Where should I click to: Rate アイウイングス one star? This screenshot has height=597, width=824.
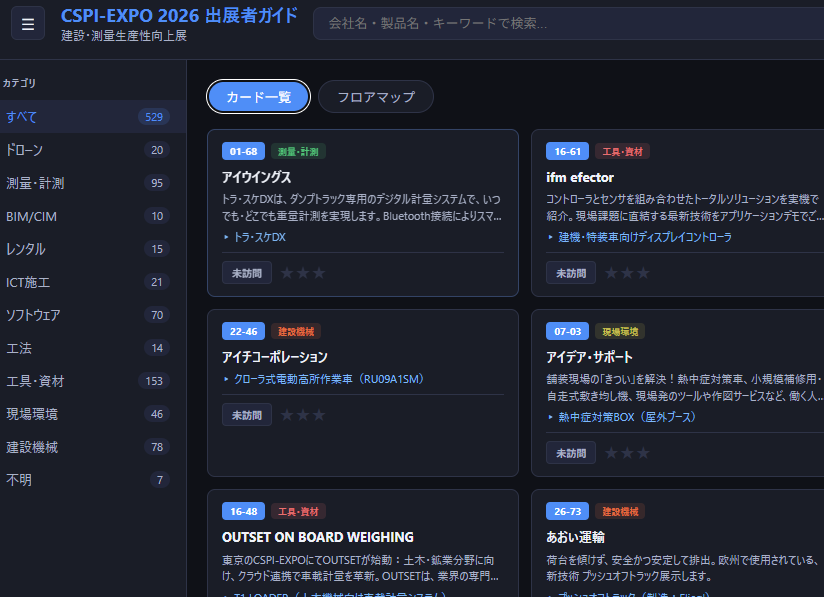point(287,273)
